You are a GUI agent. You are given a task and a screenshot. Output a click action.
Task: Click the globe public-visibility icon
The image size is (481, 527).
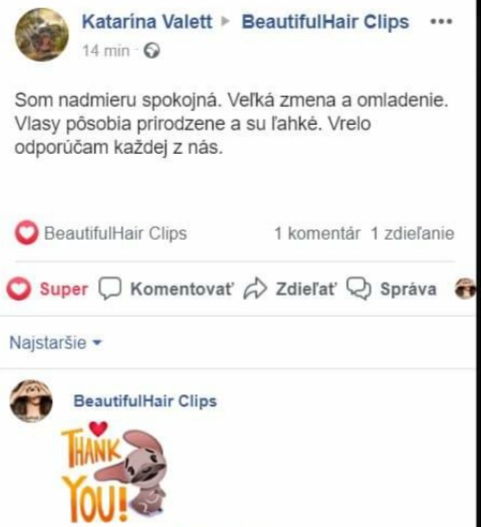[152, 51]
